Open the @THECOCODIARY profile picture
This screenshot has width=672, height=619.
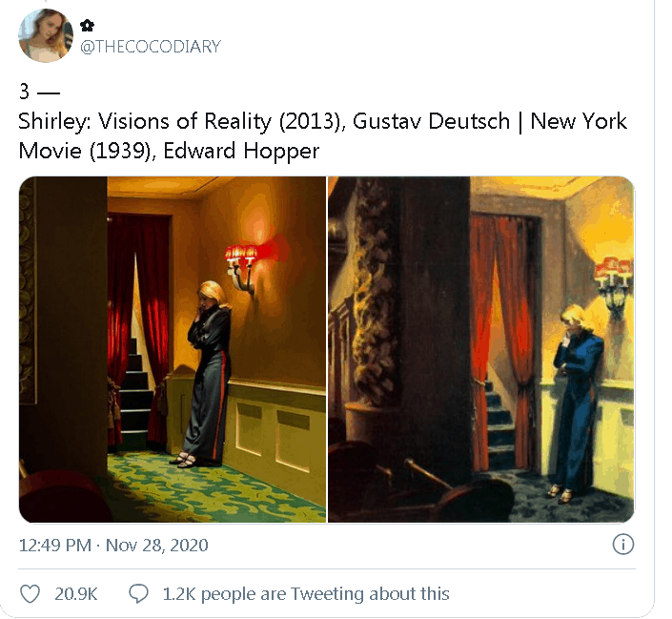[46, 35]
